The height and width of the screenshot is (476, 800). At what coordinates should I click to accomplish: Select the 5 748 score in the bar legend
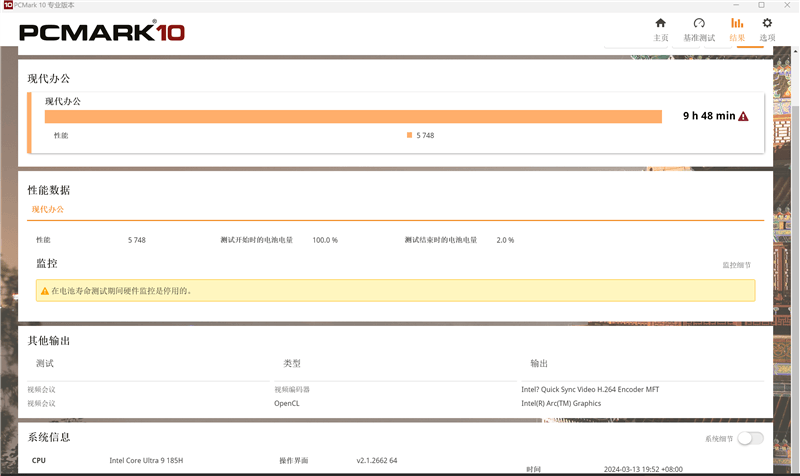point(425,135)
